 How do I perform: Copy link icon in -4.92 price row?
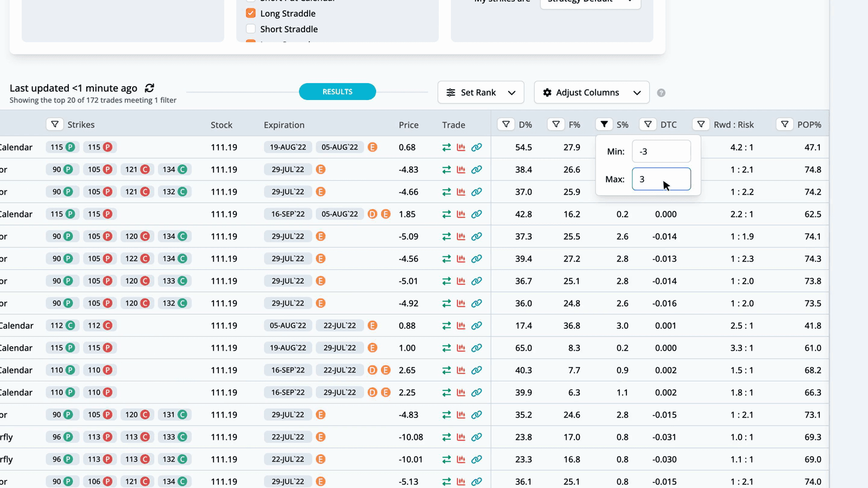coord(477,304)
